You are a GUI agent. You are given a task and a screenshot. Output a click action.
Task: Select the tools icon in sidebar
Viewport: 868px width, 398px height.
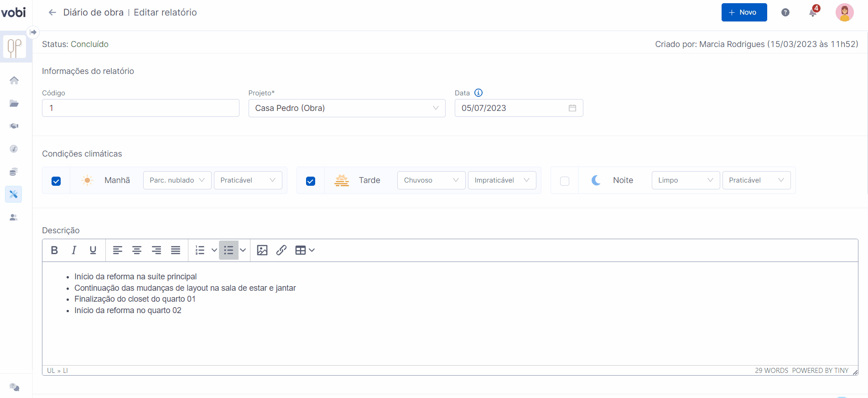(14, 194)
